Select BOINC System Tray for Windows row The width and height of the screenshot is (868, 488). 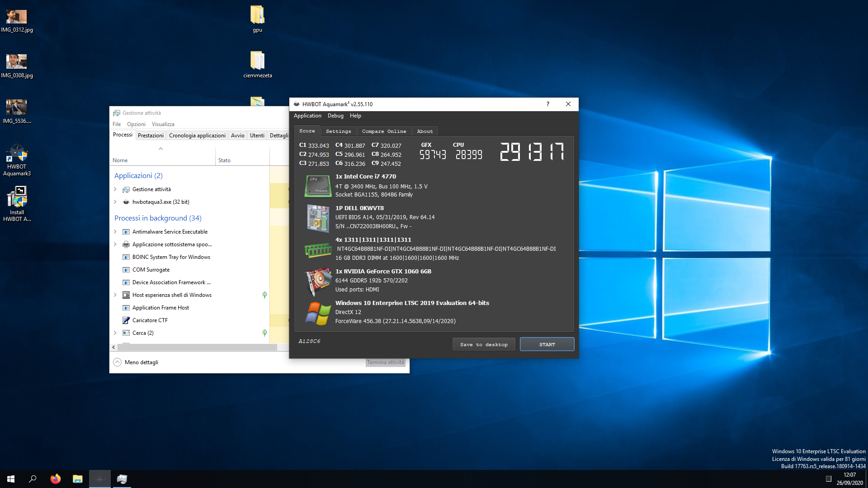coord(190,257)
